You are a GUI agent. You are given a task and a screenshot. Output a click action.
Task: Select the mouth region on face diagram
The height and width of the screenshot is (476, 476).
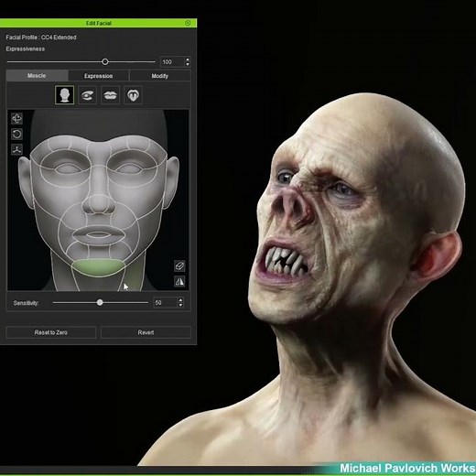pos(99,235)
